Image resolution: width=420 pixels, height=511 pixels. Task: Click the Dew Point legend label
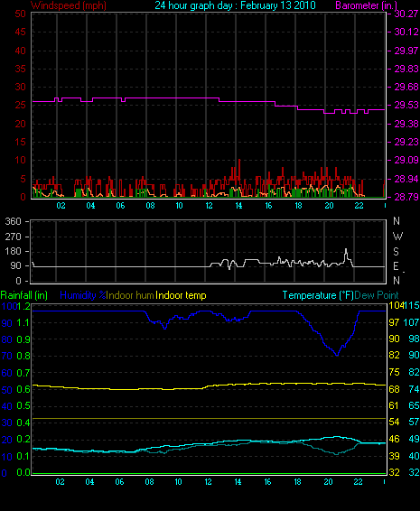pyautogui.click(x=377, y=295)
